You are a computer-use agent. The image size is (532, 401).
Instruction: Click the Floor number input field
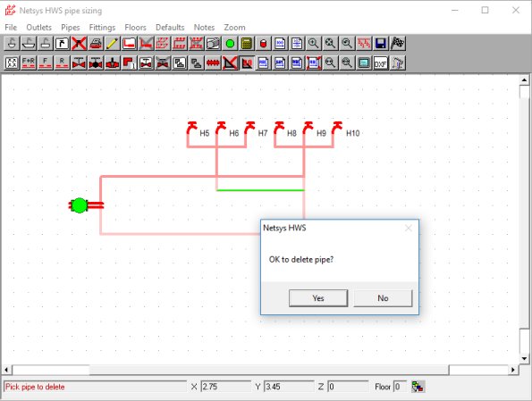click(x=400, y=387)
